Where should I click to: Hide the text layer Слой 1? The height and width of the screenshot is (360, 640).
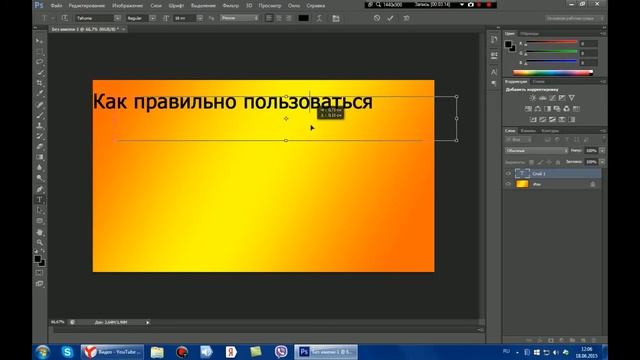tap(508, 173)
